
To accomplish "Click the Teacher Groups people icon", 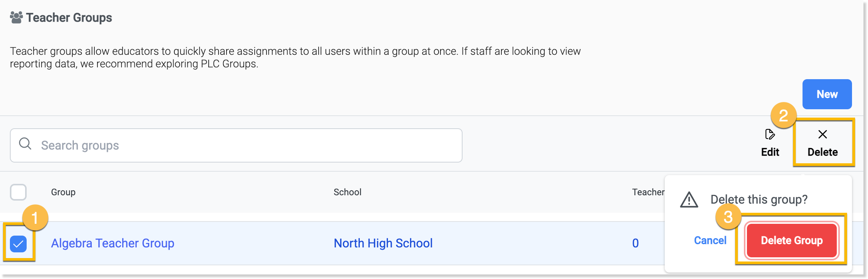I will click(16, 18).
